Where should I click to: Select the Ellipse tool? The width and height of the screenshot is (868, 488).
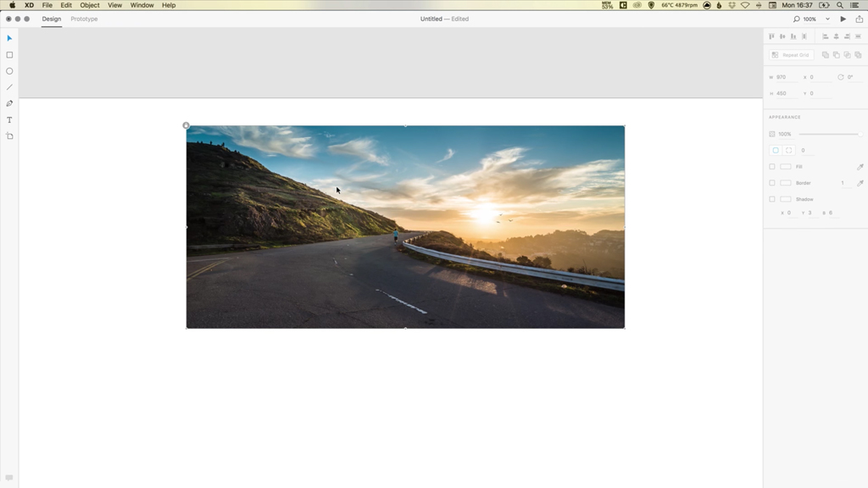tap(9, 70)
